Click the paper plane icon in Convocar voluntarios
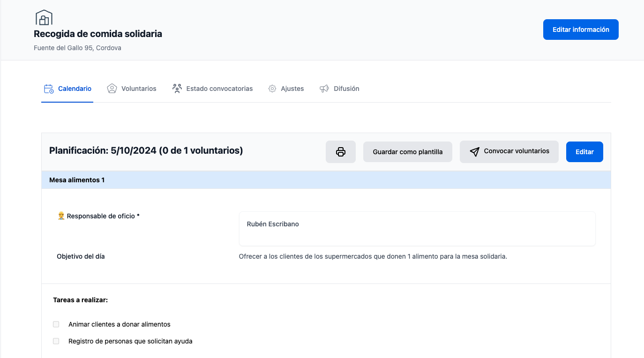The width and height of the screenshot is (644, 358). (474, 152)
